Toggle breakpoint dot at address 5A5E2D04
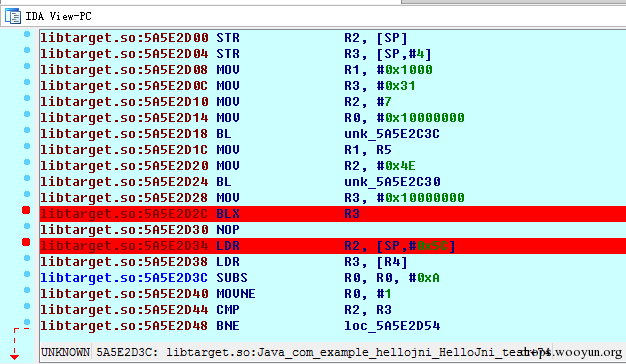Image resolution: width=626 pixels, height=364 pixels. tap(27, 50)
